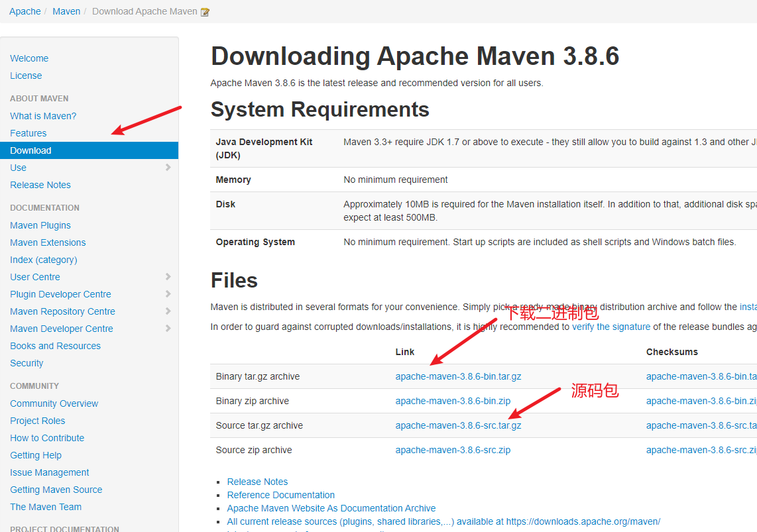Image resolution: width=757 pixels, height=532 pixels.
Task: Expand the Use submenu chevron
Action: pyautogui.click(x=168, y=168)
